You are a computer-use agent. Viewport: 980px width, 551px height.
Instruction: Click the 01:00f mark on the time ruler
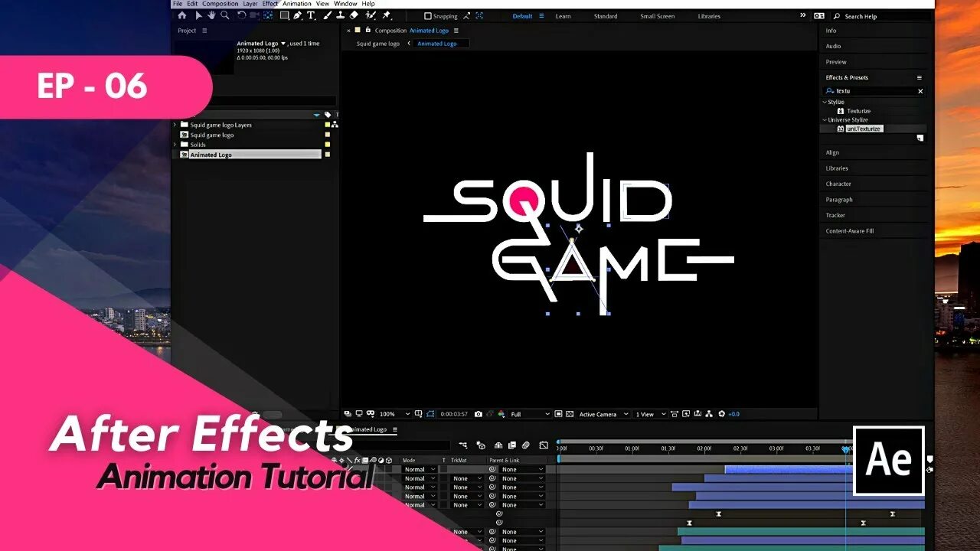632,448
